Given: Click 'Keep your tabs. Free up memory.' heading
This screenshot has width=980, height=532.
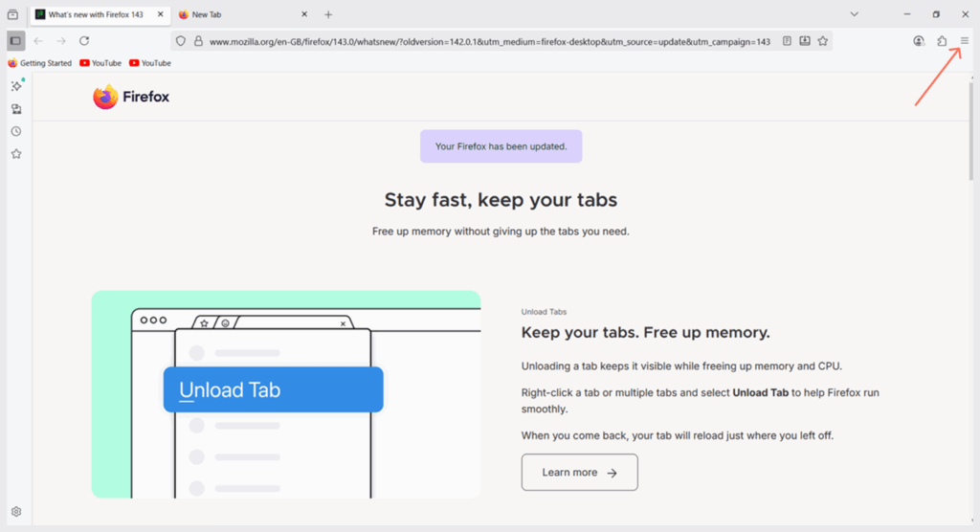Looking at the screenshot, I should click(x=646, y=333).
